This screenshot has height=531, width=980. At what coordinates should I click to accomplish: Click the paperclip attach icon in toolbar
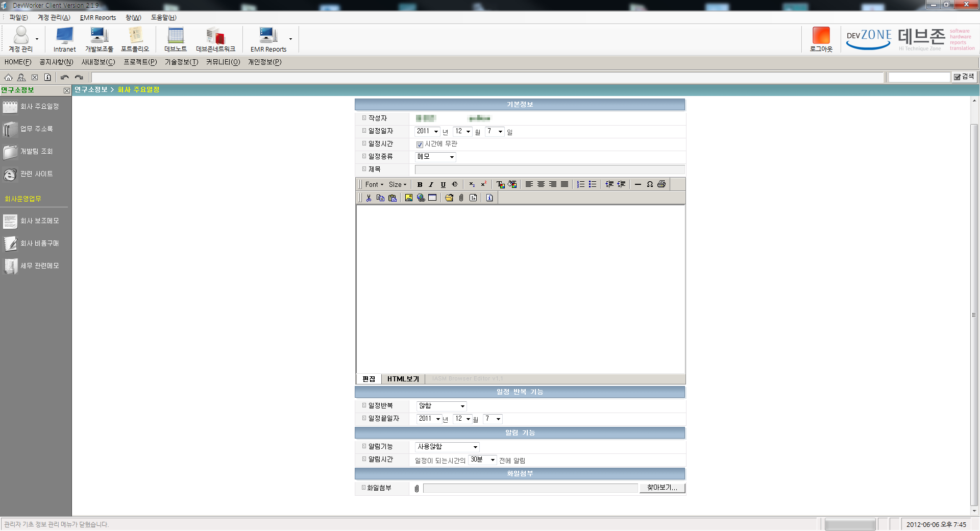pyautogui.click(x=461, y=198)
